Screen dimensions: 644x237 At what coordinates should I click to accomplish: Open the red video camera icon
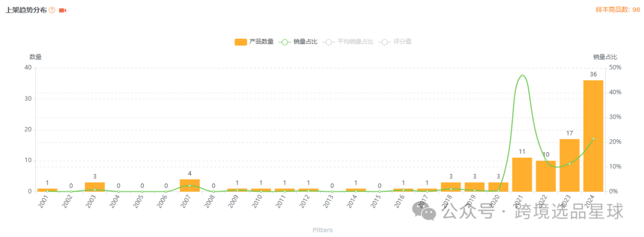tap(63, 10)
